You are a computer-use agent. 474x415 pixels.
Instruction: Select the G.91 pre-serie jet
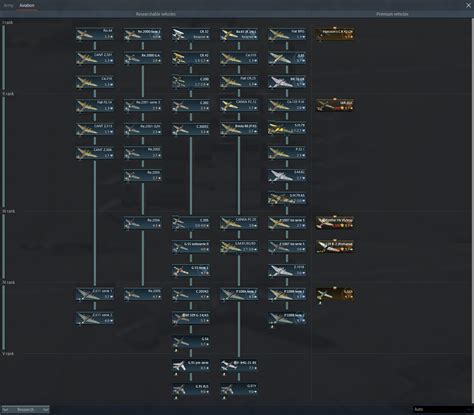pyautogui.click(x=191, y=366)
